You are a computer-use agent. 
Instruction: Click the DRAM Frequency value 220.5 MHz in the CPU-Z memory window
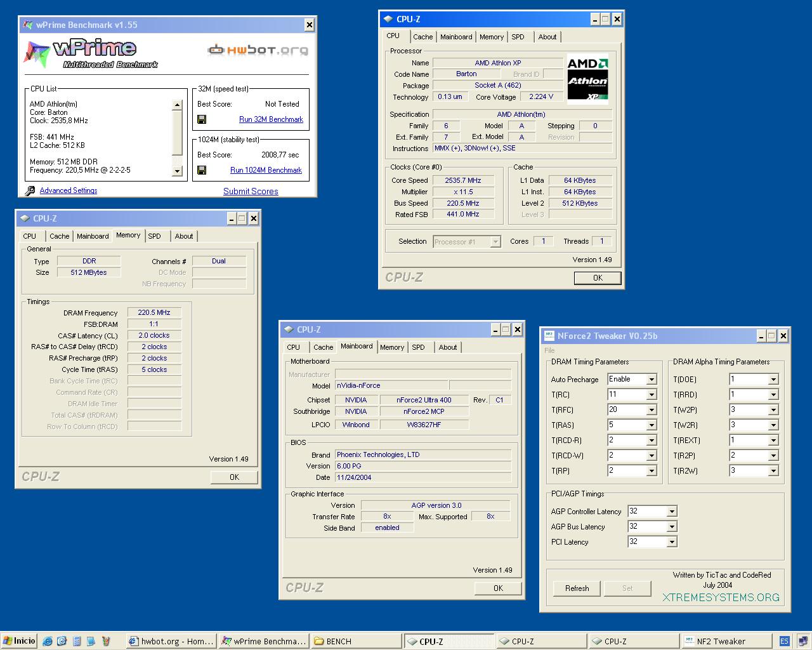coord(154,312)
